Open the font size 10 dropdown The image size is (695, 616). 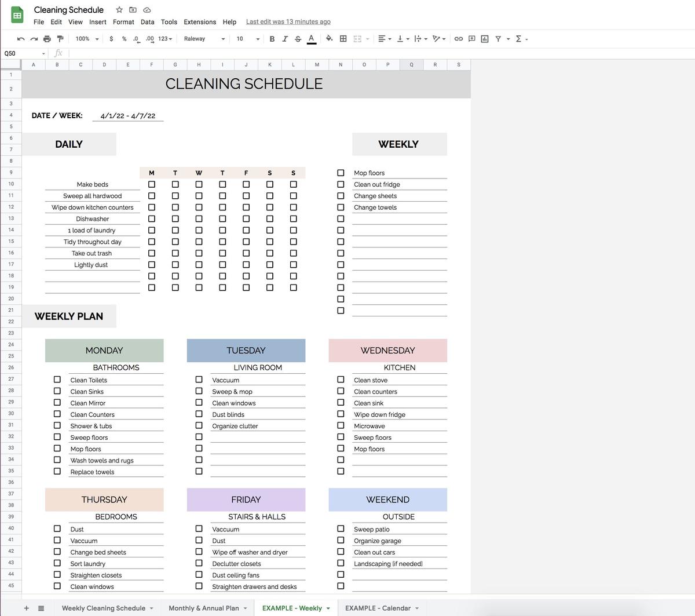(x=247, y=39)
